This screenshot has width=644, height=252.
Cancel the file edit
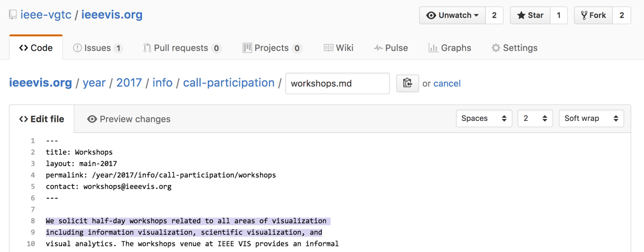click(x=447, y=84)
